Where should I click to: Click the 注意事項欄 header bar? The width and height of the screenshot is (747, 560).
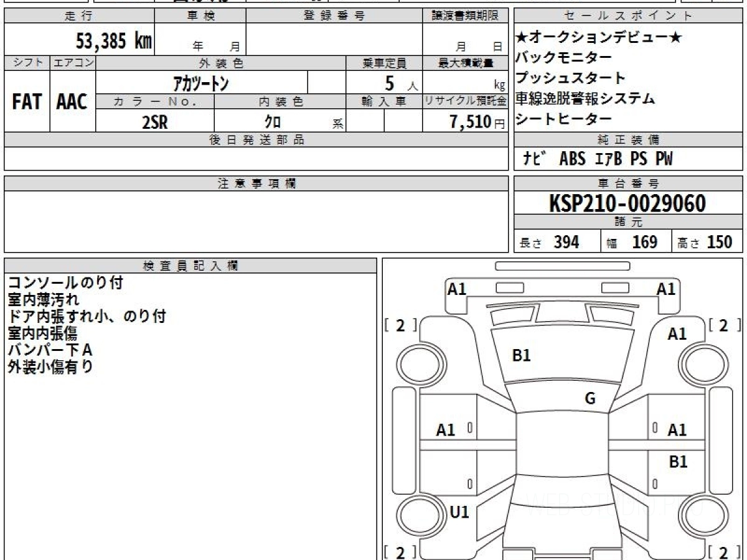(x=256, y=184)
